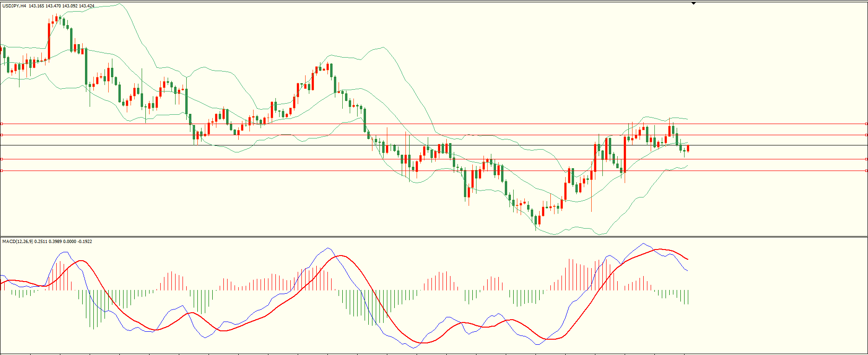Click right-end handle of second red horizontal line
Image resolution: width=868 pixels, height=355 pixels.
(x=867, y=135)
